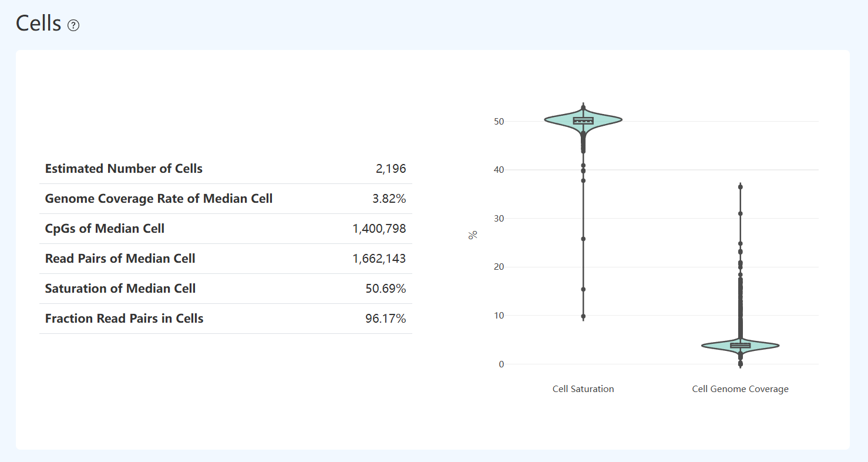Click the 50.69% saturation value

tap(385, 289)
